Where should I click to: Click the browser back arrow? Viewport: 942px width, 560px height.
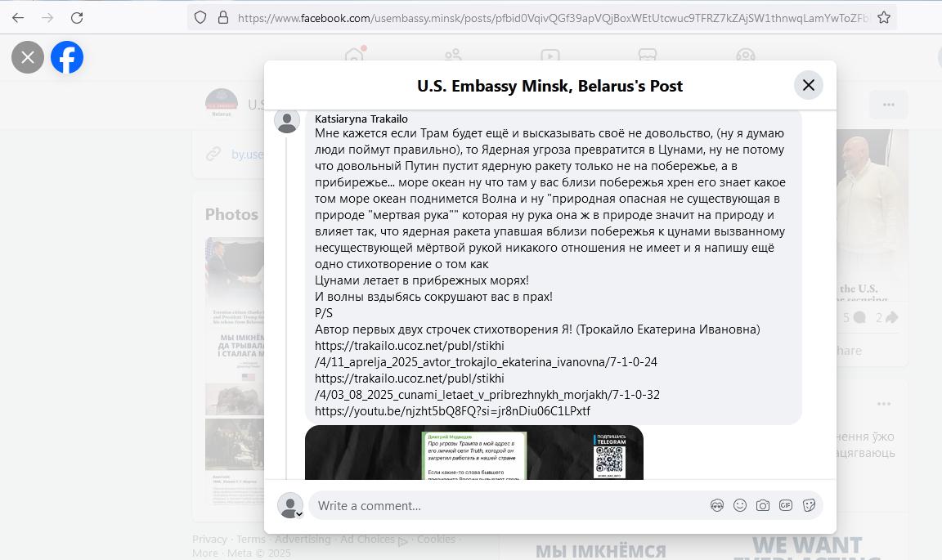tap(18, 17)
